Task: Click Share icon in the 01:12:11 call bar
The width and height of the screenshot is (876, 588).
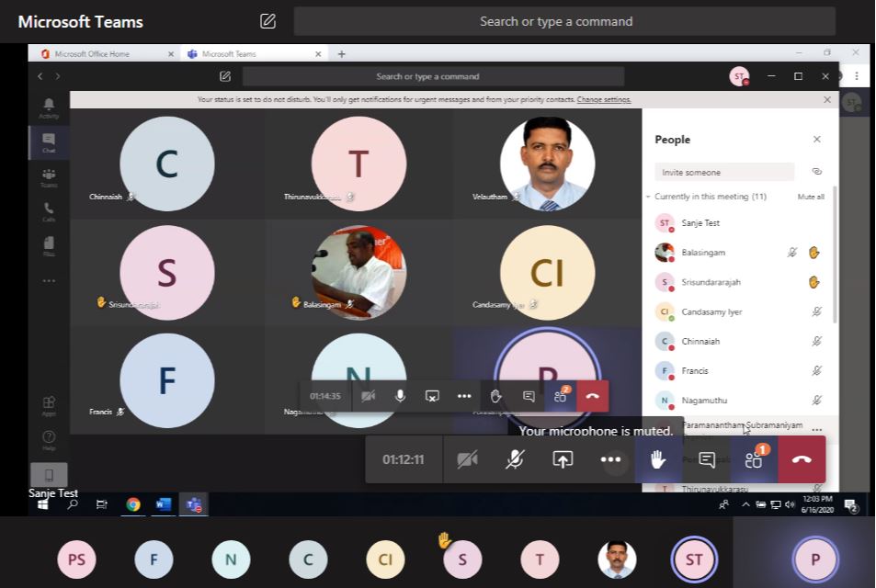Action: click(563, 459)
